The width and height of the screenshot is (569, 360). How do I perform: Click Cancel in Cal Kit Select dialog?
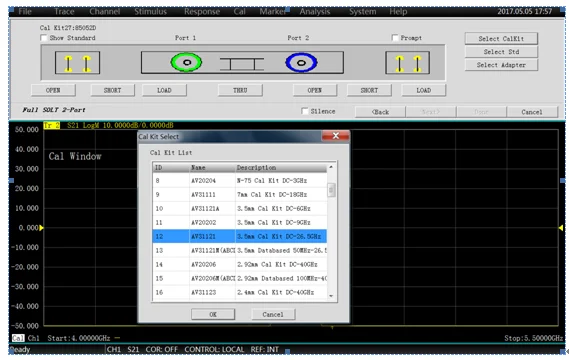coord(273,314)
